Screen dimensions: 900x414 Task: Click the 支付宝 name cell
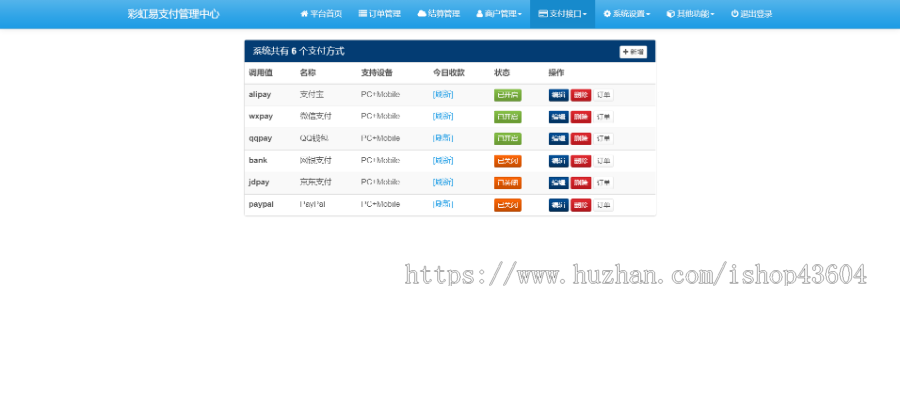pos(312,95)
